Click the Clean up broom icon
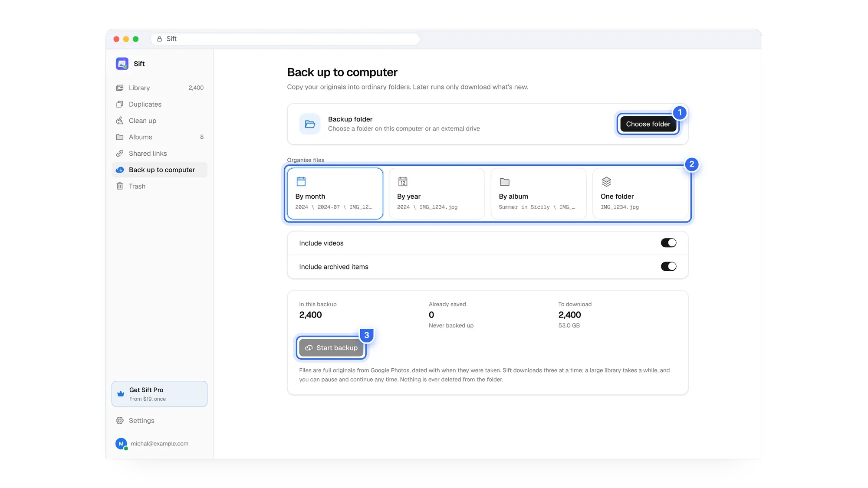This screenshot has width=868, height=488. point(120,121)
